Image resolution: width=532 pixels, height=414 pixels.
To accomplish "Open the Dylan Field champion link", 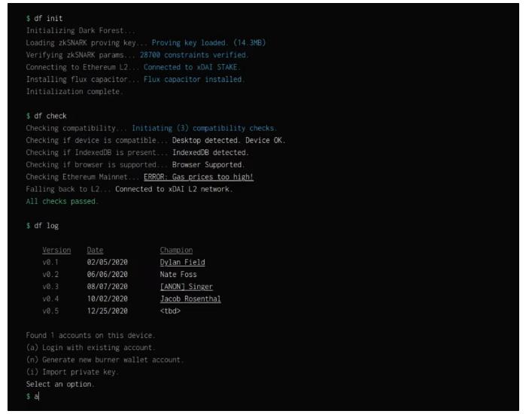I will pyautogui.click(x=182, y=262).
